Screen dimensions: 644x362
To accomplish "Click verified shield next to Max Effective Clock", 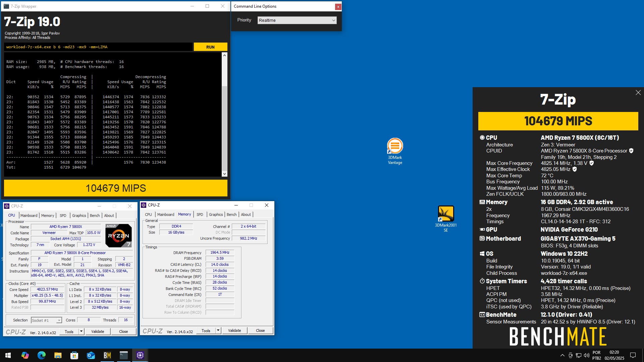I will click(575, 169).
